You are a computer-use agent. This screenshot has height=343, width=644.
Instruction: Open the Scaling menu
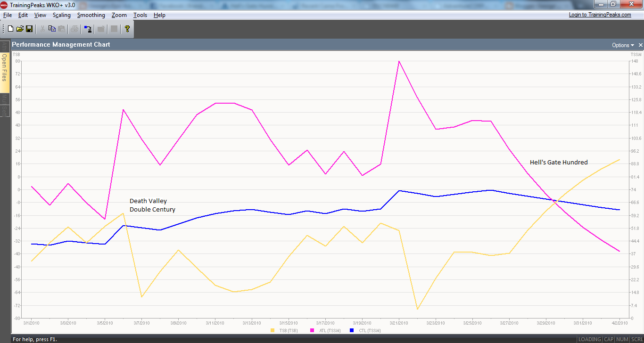pyautogui.click(x=61, y=15)
